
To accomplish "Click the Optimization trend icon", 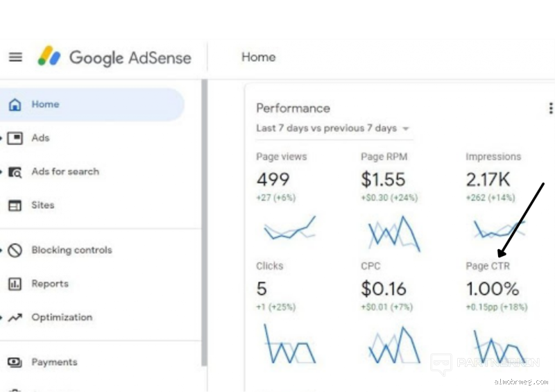I will click(x=15, y=318).
